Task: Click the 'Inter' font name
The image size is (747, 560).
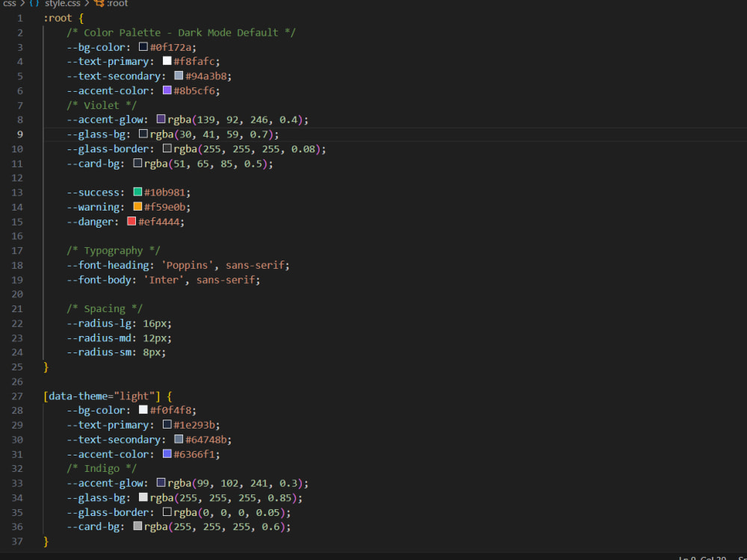Action: click(164, 279)
